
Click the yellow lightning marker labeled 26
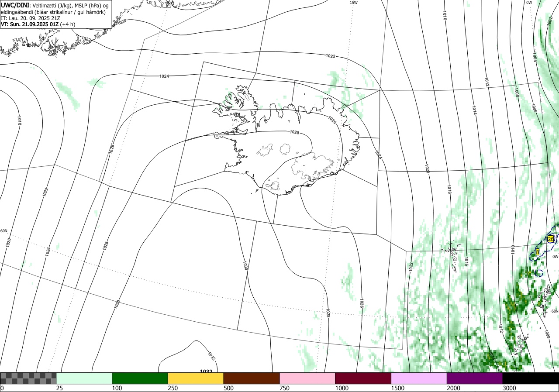[551, 239]
